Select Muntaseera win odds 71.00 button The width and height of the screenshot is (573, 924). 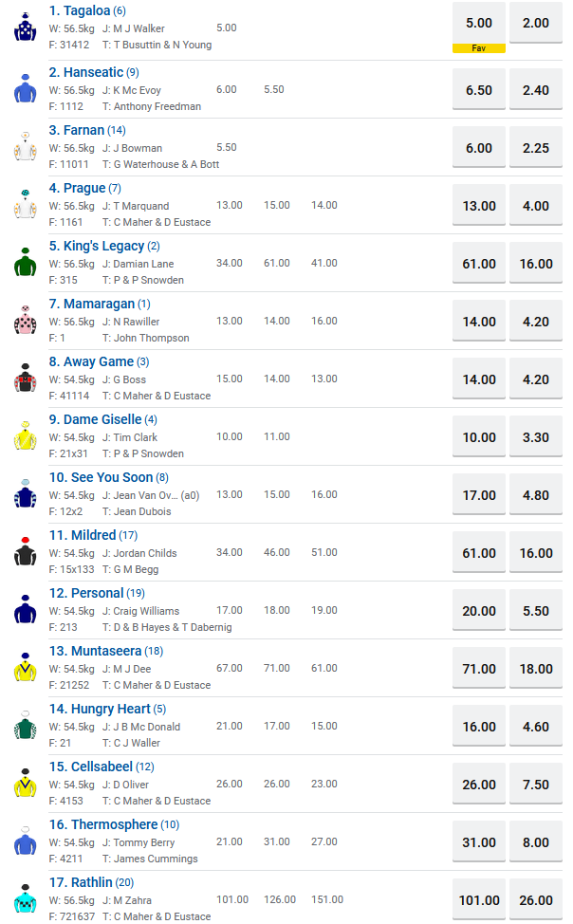(x=479, y=669)
